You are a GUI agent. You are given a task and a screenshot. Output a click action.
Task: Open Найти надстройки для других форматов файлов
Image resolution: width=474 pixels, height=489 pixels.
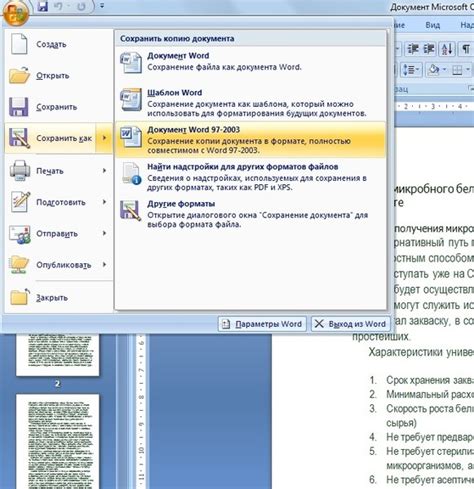pyautogui.click(x=251, y=177)
